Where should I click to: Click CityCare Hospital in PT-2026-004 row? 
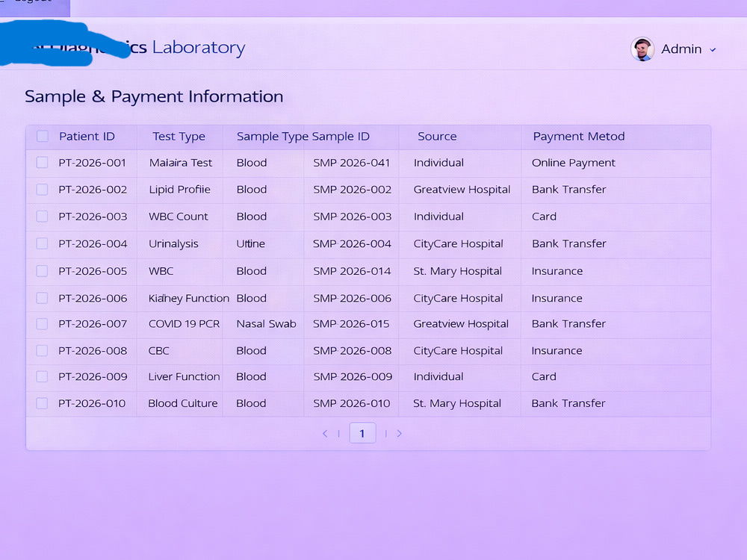pyautogui.click(x=458, y=244)
